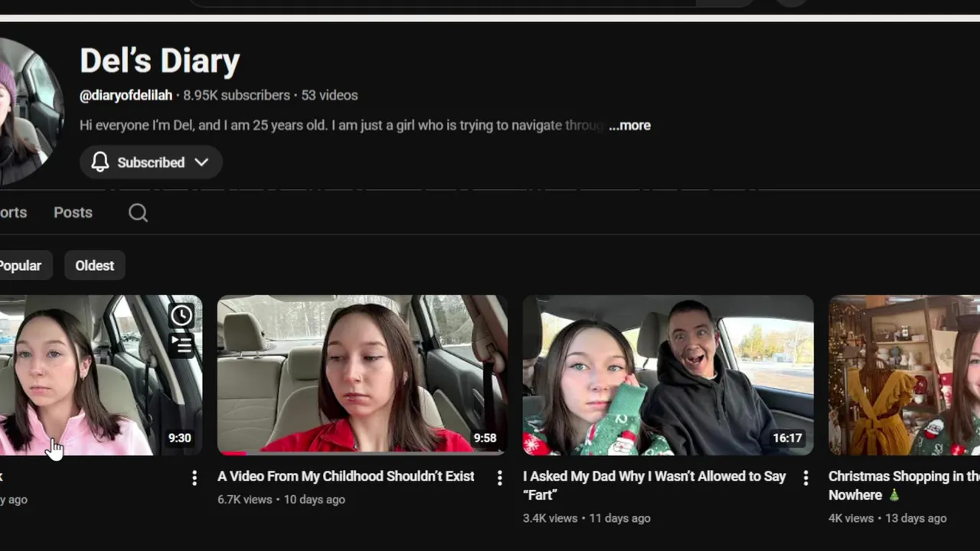Click the 16:17 duration badge
Viewport: 980px width, 551px height.
tap(787, 439)
